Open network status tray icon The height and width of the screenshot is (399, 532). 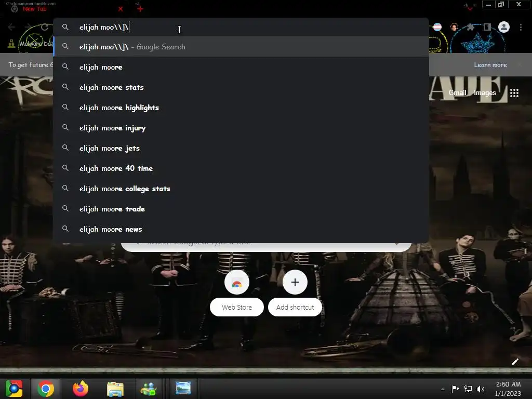tap(468, 389)
